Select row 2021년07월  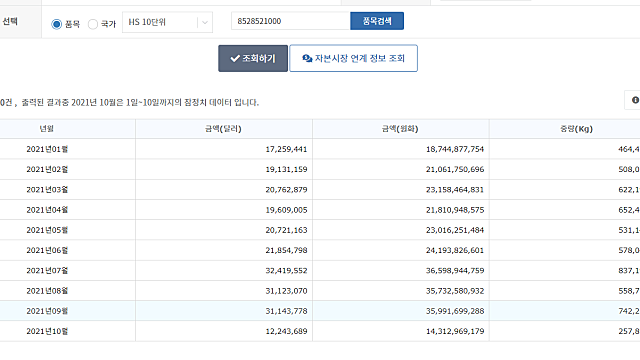pos(320,270)
